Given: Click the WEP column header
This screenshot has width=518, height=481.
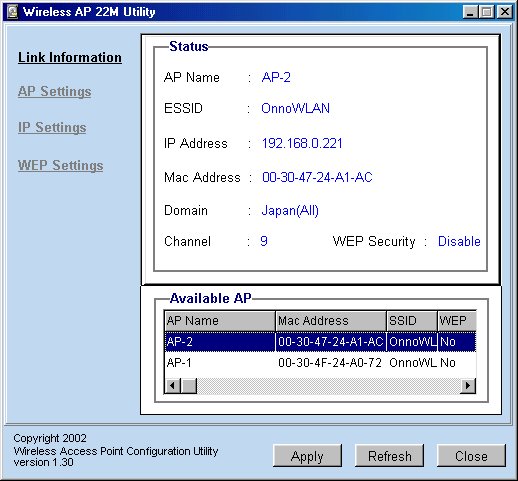Looking at the screenshot, I should [x=457, y=321].
